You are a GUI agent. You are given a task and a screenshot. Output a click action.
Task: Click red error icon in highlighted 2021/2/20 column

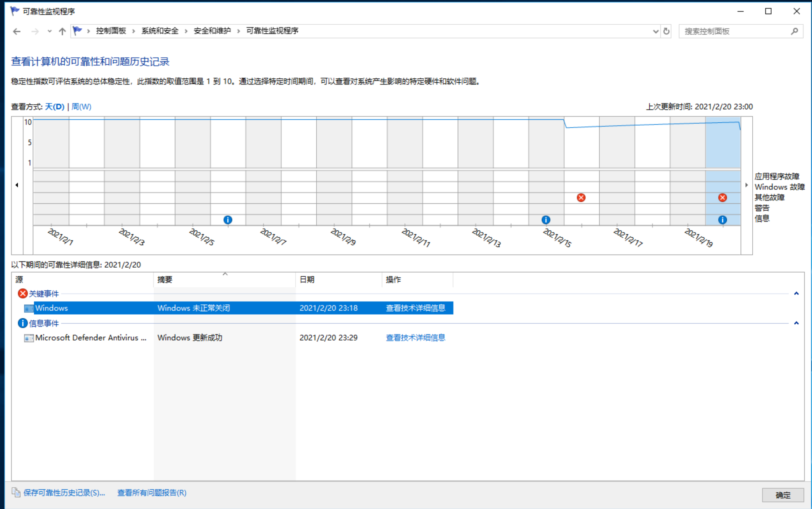[722, 198]
